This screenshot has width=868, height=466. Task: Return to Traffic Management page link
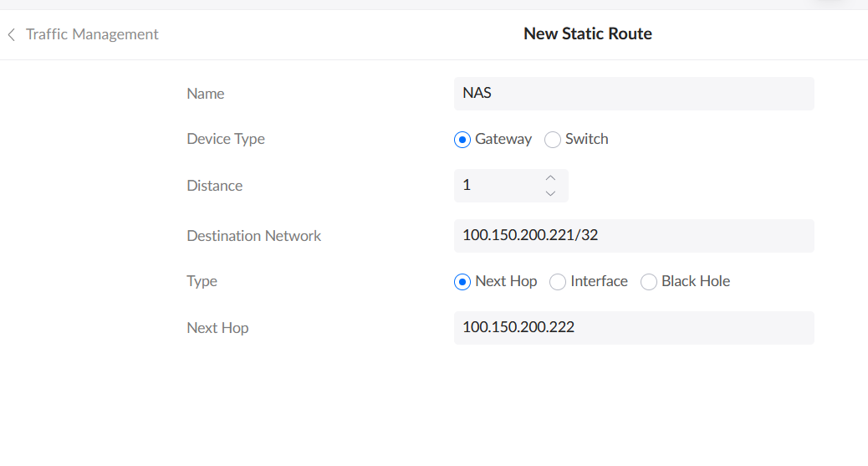click(92, 34)
